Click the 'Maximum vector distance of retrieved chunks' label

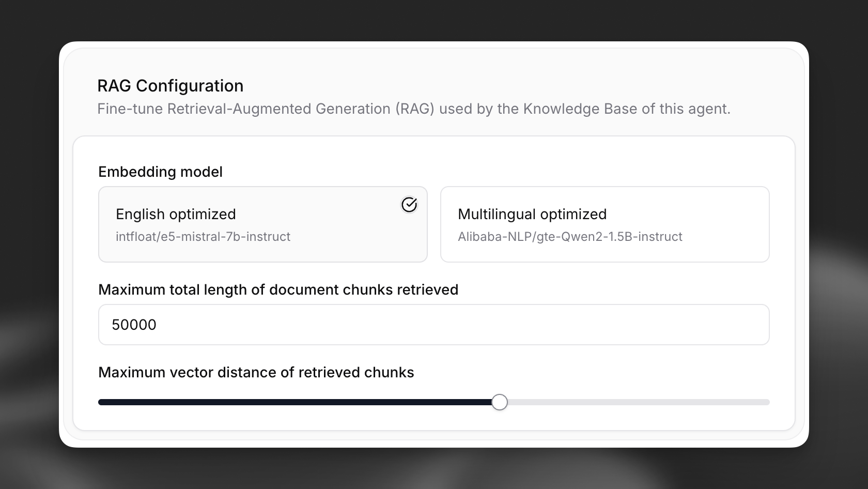[256, 372]
